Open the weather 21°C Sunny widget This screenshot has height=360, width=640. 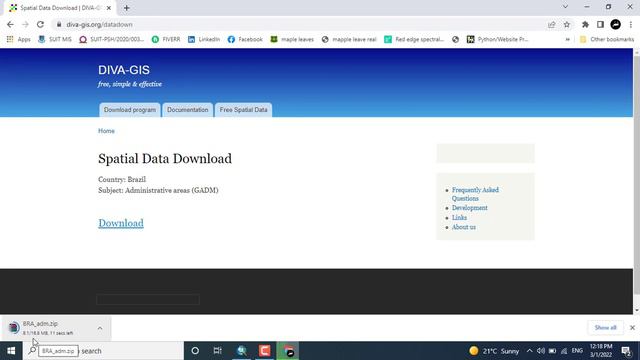coord(494,351)
